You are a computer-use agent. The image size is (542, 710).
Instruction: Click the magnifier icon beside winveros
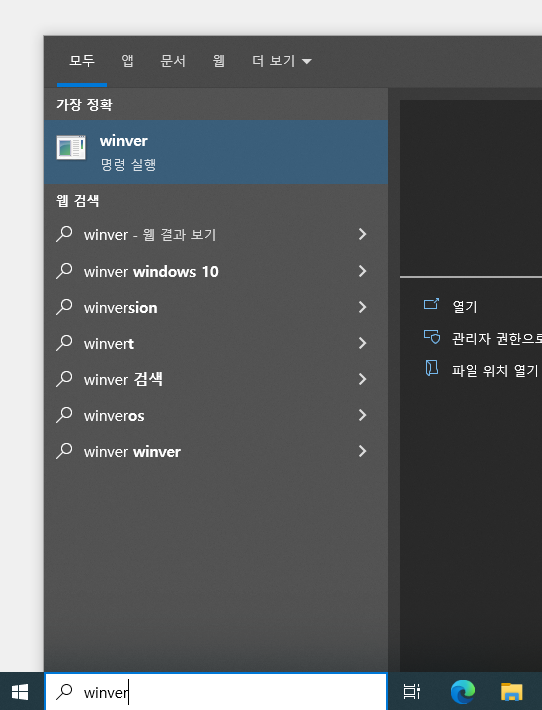coord(64,415)
